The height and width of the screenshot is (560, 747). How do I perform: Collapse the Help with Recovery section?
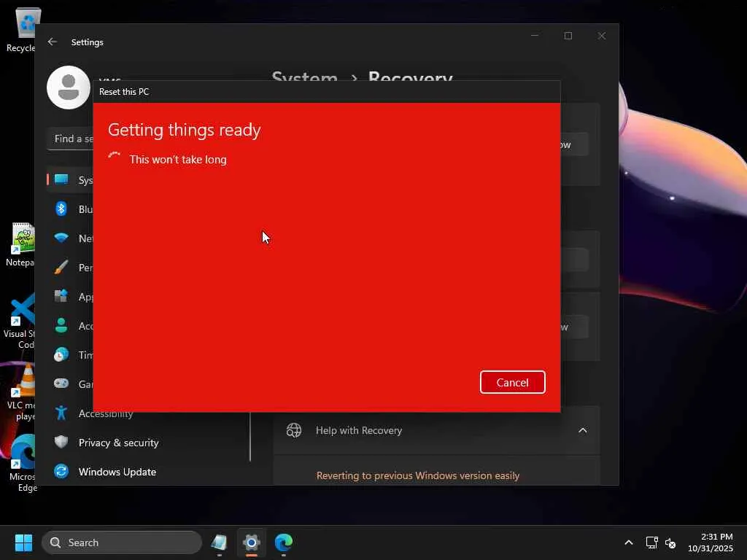(x=582, y=430)
